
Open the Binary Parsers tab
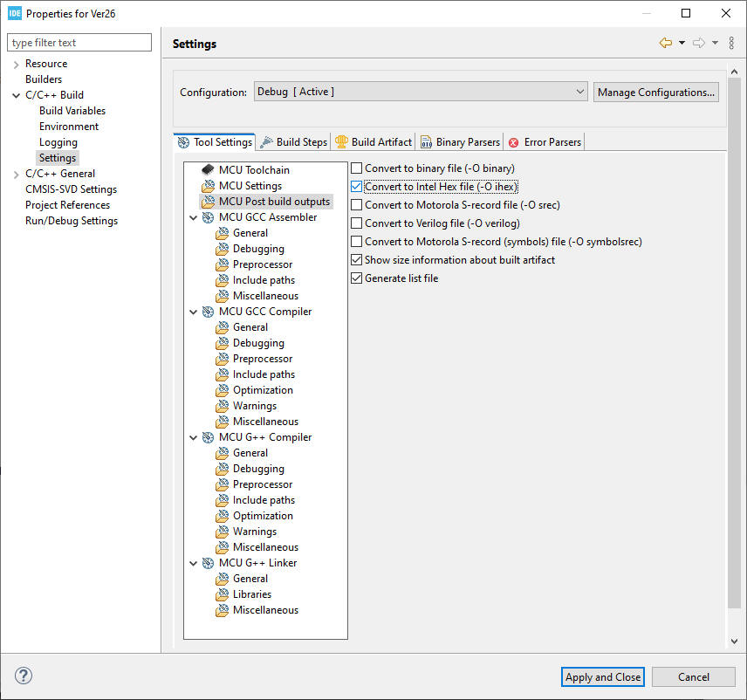[461, 142]
